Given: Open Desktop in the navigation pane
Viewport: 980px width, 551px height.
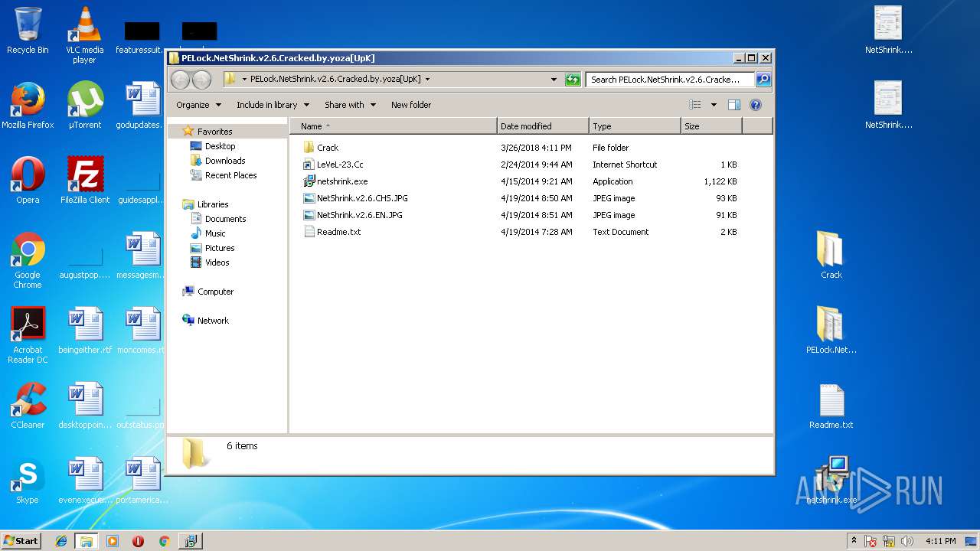Looking at the screenshot, I should point(220,146).
